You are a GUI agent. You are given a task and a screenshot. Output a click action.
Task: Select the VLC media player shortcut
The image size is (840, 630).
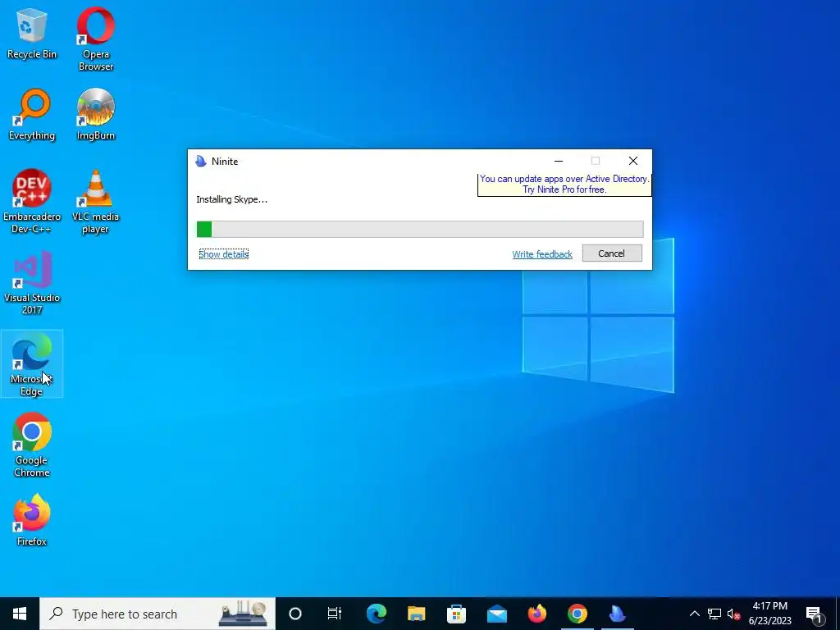[x=95, y=202]
